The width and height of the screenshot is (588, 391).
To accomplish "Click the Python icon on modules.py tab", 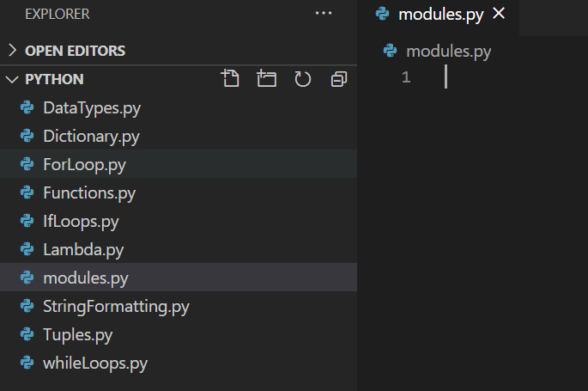I will click(383, 14).
